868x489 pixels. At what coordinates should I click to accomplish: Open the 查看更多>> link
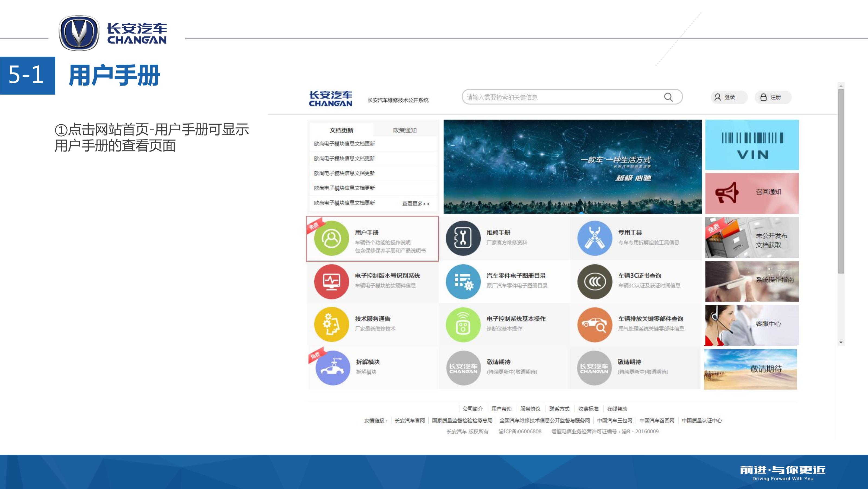416,204
